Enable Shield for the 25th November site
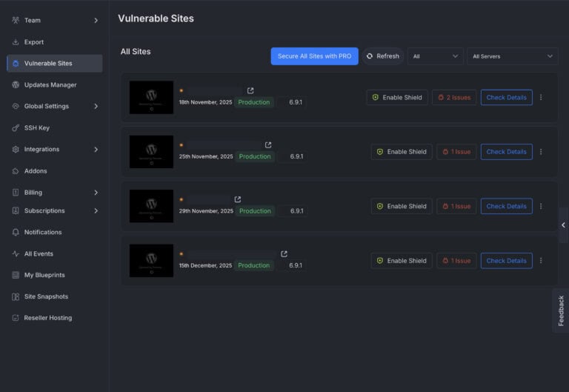Image resolution: width=569 pixels, height=392 pixels. [402, 152]
